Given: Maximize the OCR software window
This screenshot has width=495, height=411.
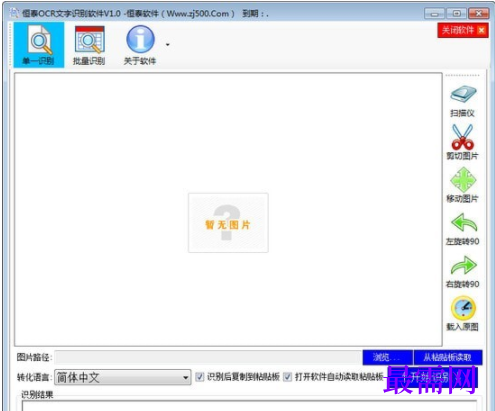Looking at the screenshot, I should click(456, 14).
